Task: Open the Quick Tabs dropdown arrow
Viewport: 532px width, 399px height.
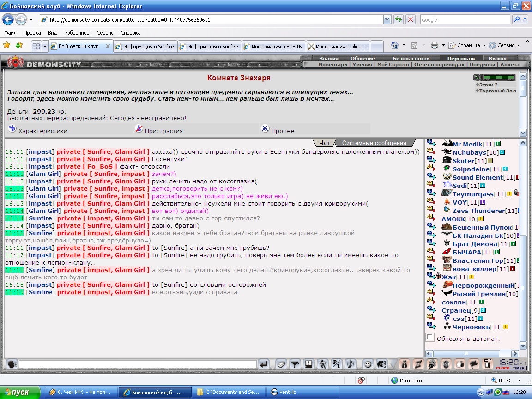Action: (45, 46)
